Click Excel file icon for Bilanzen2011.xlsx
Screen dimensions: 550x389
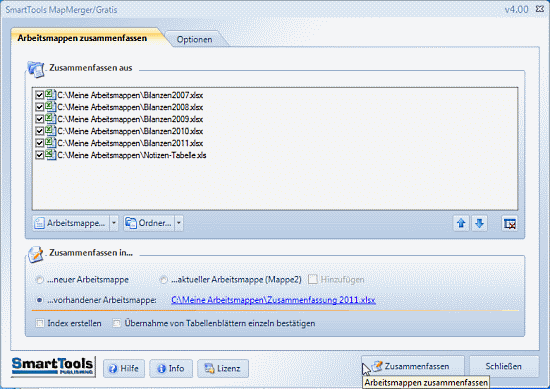point(51,143)
